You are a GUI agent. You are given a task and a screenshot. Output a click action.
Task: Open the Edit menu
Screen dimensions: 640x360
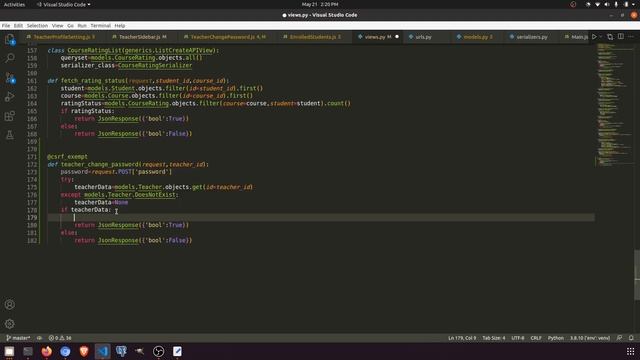18,25
